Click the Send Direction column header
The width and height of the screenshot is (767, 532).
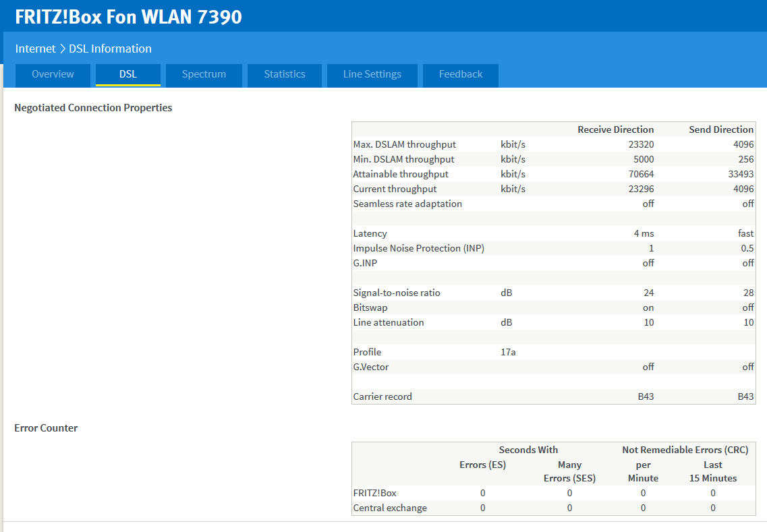[x=721, y=129]
